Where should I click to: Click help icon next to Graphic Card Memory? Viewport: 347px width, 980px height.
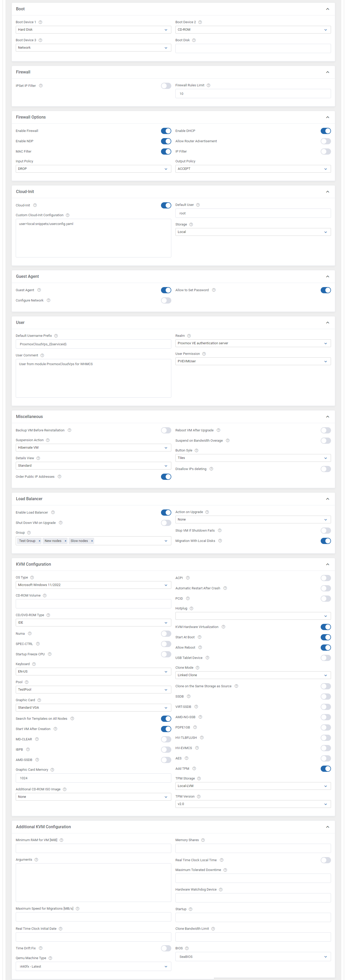(52, 770)
